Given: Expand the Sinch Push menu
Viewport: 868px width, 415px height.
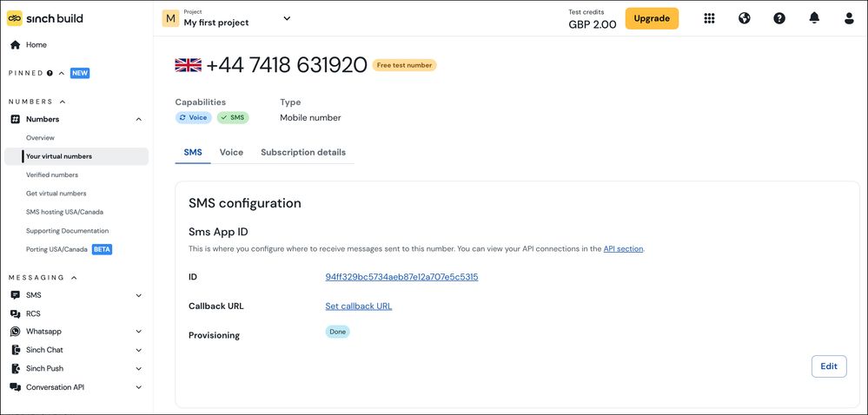Looking at the screenshot, I should [139, 368].
